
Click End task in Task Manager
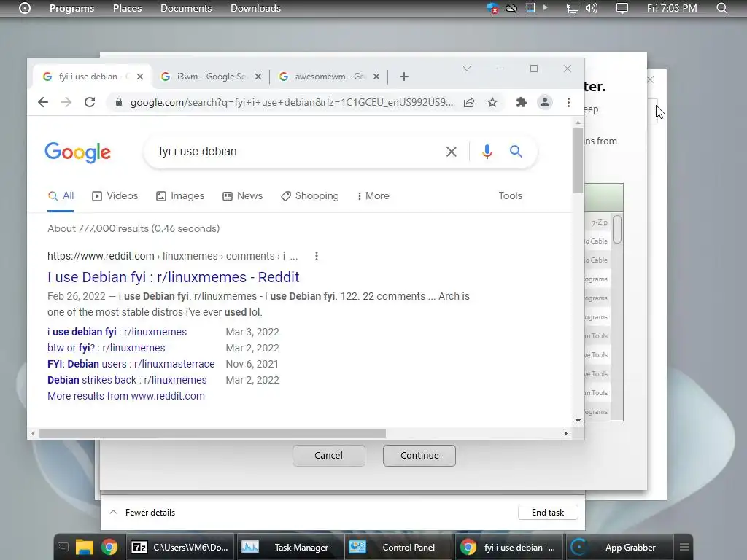pyautogui.click(x=548, y=513)
